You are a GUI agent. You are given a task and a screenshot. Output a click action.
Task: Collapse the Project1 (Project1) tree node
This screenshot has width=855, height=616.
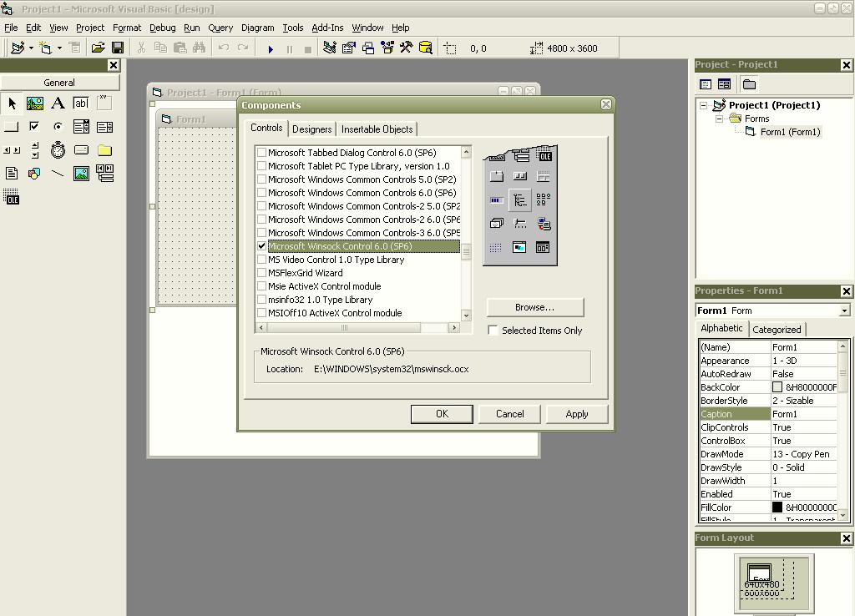(703, 105)
